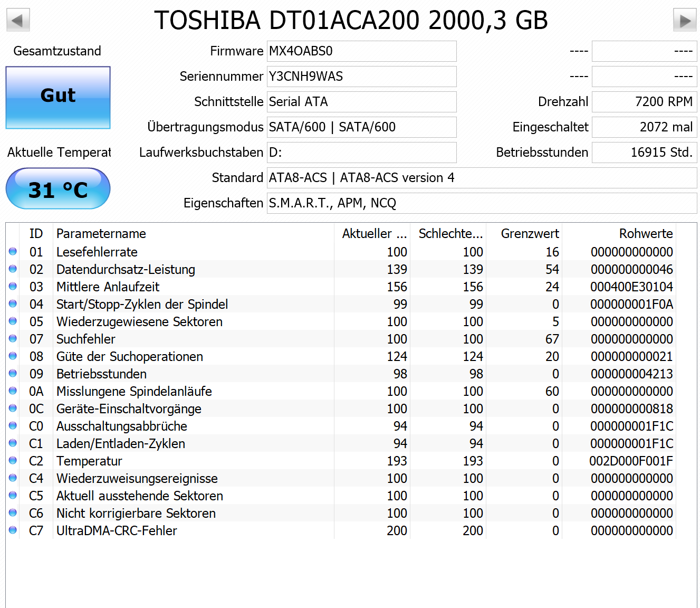Select the Misslungene Spindelanläufe parameter name
Image resolution: width=700 pixels, height=608 pixels.
(x=134, y=391)
